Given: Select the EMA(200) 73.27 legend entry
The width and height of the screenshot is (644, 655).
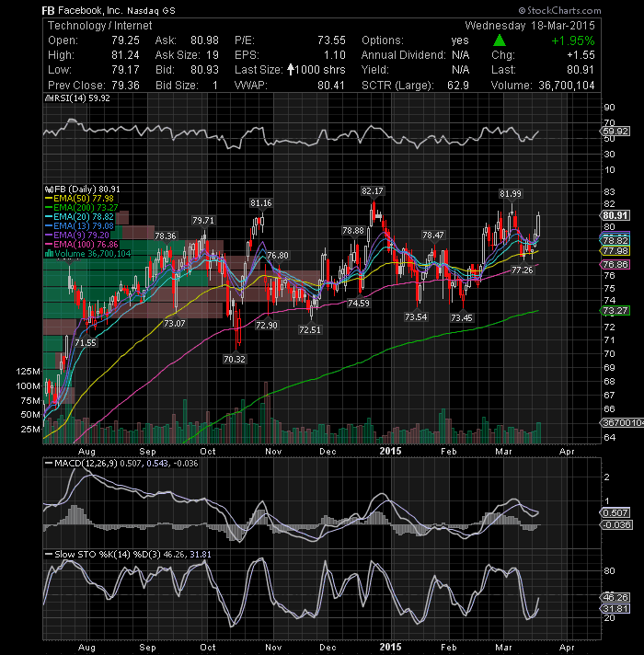Looking at the screenshot, I should tap(82, 208).
